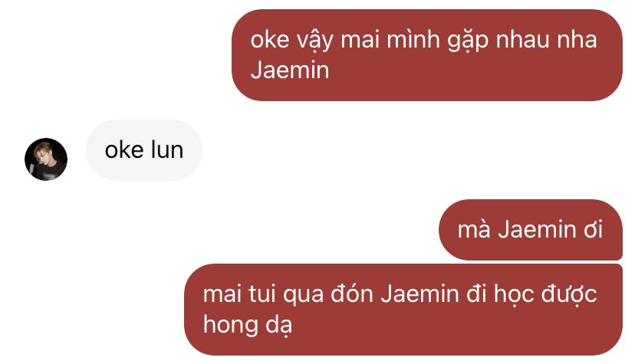
Task: Click 'gặp nhau nha' in the first sent message
Action: pyautogui.click(x=522, y=41)
